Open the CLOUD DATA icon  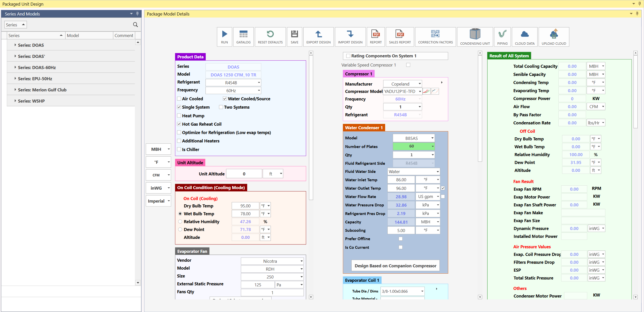tap(525, 37)
